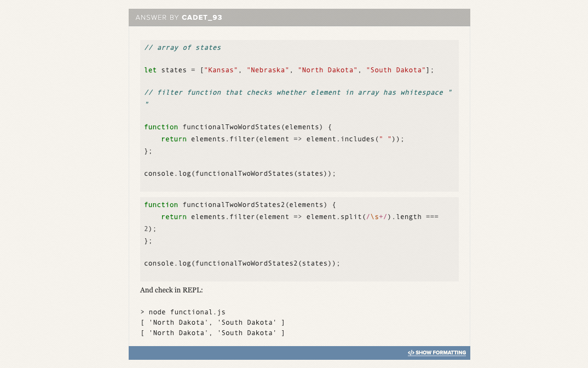
Task: Click the "South Dakota" string in states array
Action: pyautogui.click(x=396, y=70)
